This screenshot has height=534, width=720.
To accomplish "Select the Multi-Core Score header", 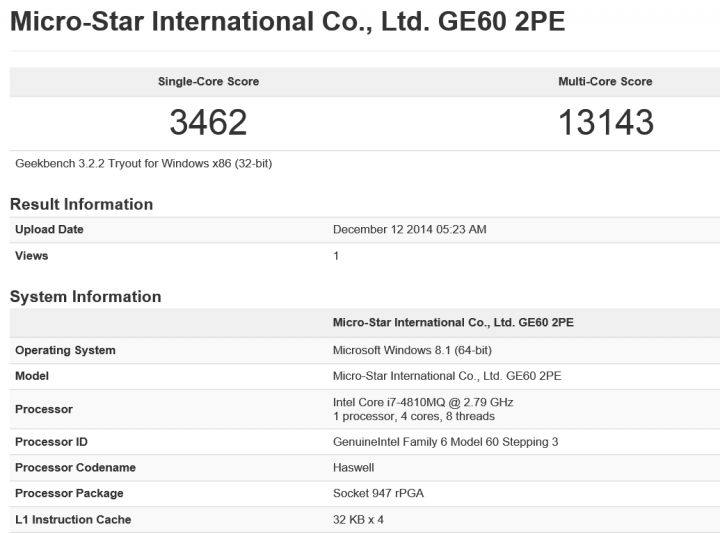I will pos(605,81).
